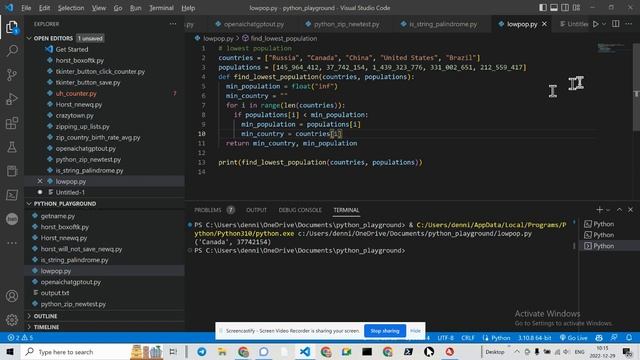Collapse the PYTHON_PLAYGROUND folder section

(64, 204)
